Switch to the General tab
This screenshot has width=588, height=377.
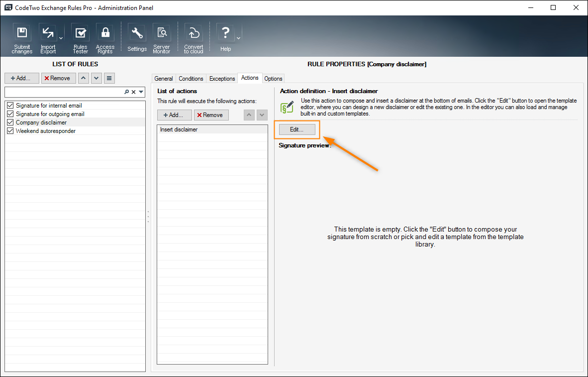(164, 79)
